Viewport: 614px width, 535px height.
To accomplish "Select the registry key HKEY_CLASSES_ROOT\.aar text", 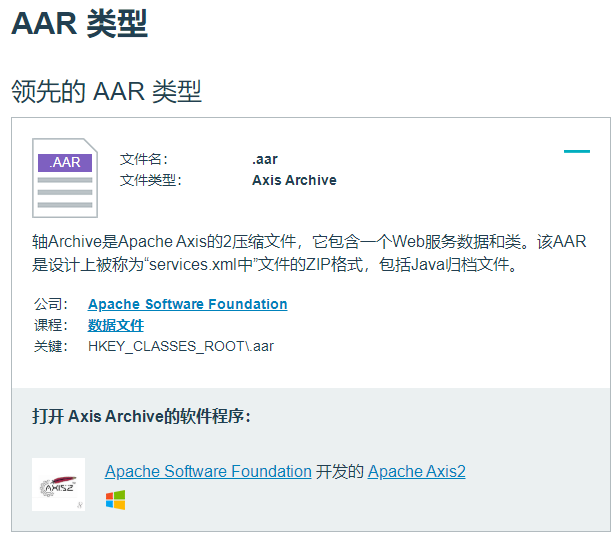I will pyautogui.click(x=181, y=346).
